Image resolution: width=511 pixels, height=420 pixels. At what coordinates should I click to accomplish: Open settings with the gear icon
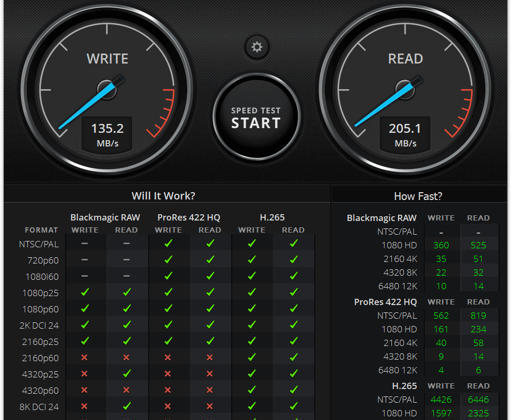click(x=257, y=47)
